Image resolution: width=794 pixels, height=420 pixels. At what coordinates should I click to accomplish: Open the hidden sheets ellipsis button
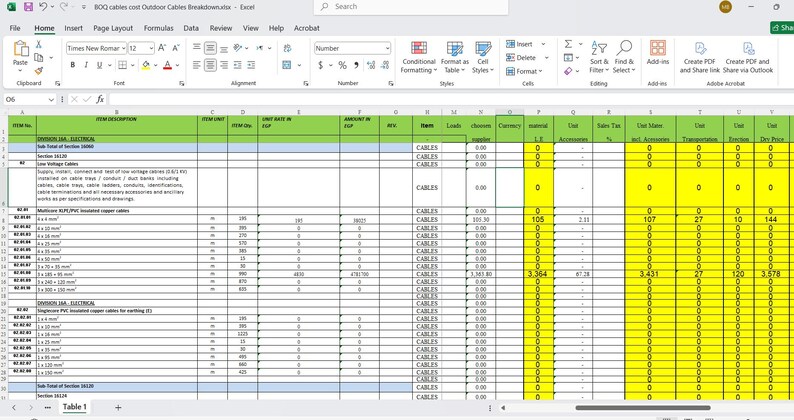(48, 407)
